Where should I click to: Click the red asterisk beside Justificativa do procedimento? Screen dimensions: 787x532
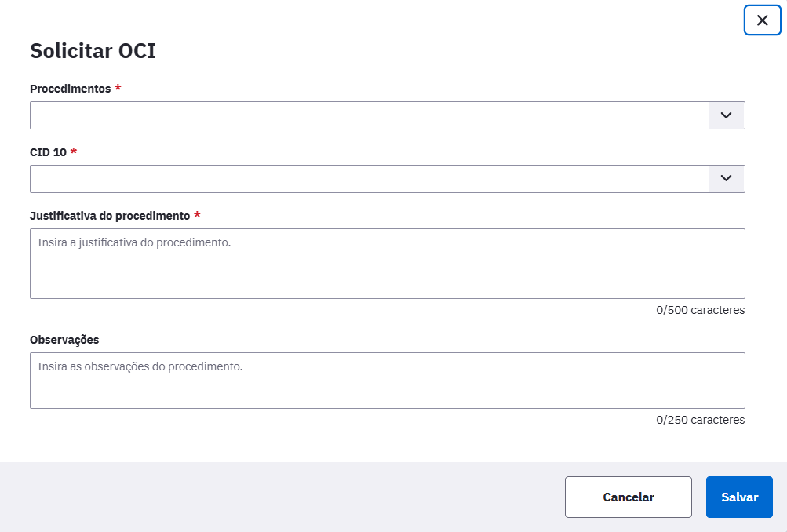pyautogui.click(x=197, y=215)
